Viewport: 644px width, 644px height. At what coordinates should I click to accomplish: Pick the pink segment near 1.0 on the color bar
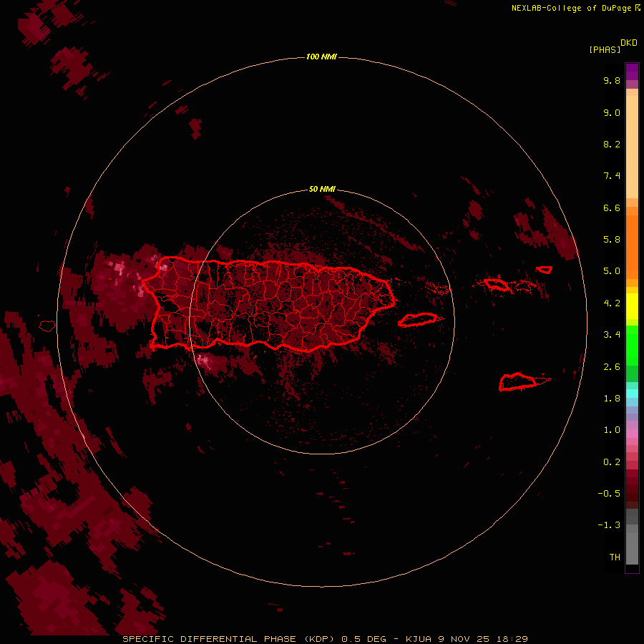point(632,434)
